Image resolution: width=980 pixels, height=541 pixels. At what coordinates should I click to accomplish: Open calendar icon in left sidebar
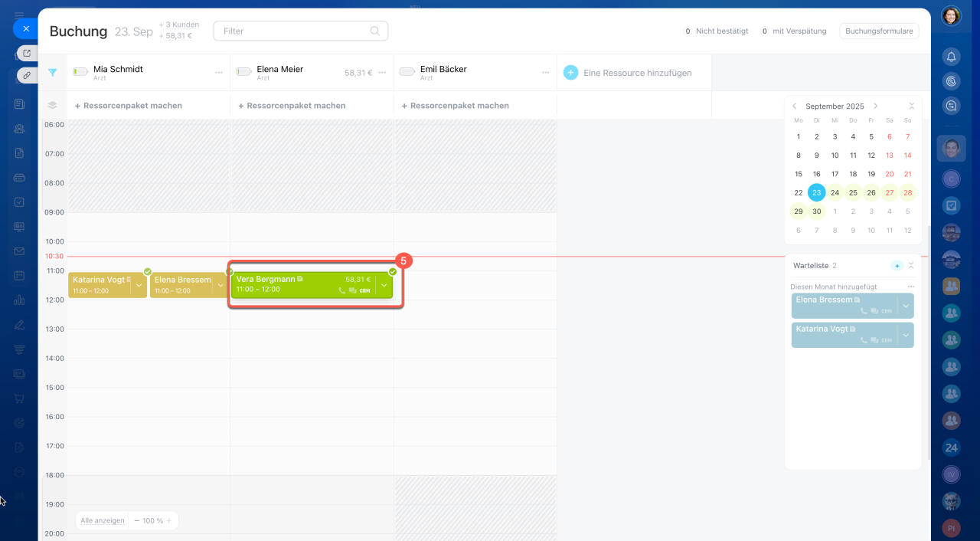tap(19, 276)
